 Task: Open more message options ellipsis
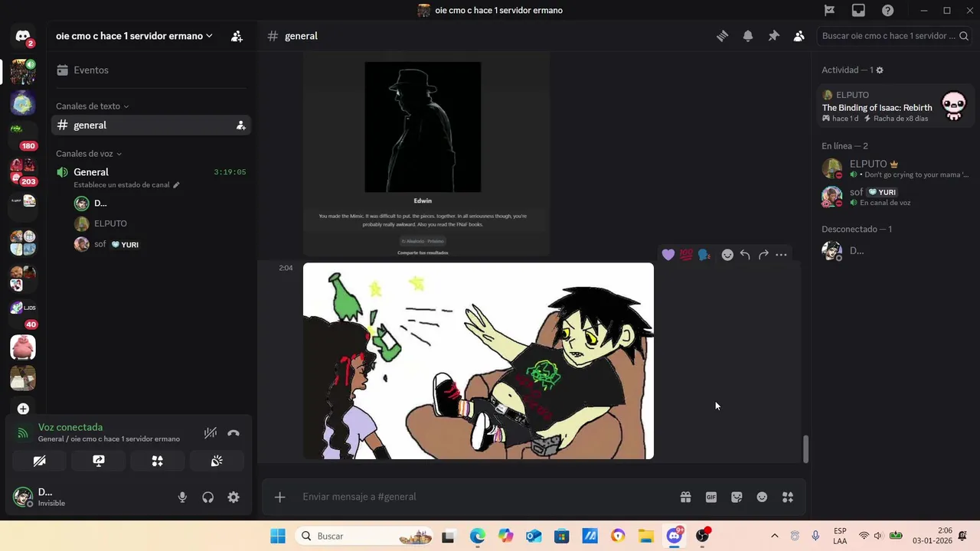pos(781,255)
